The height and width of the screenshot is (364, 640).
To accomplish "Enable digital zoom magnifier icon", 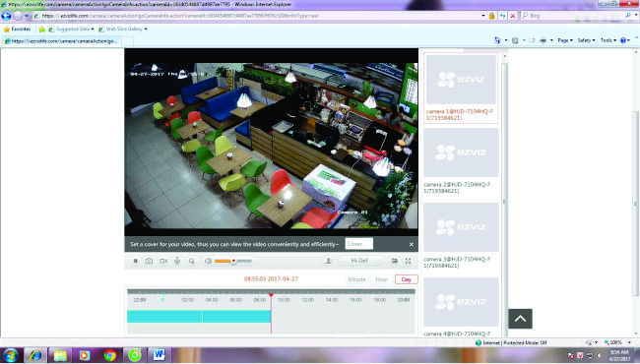I will pos(191,261).
